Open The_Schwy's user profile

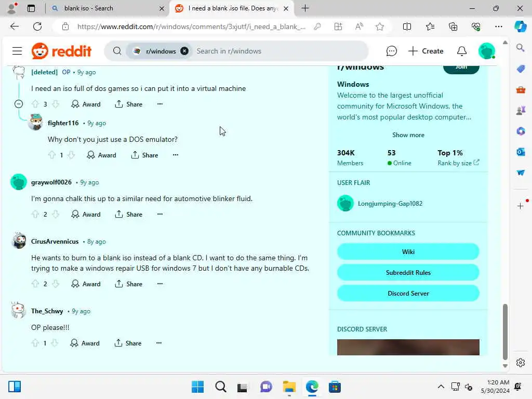click(47, 311)
